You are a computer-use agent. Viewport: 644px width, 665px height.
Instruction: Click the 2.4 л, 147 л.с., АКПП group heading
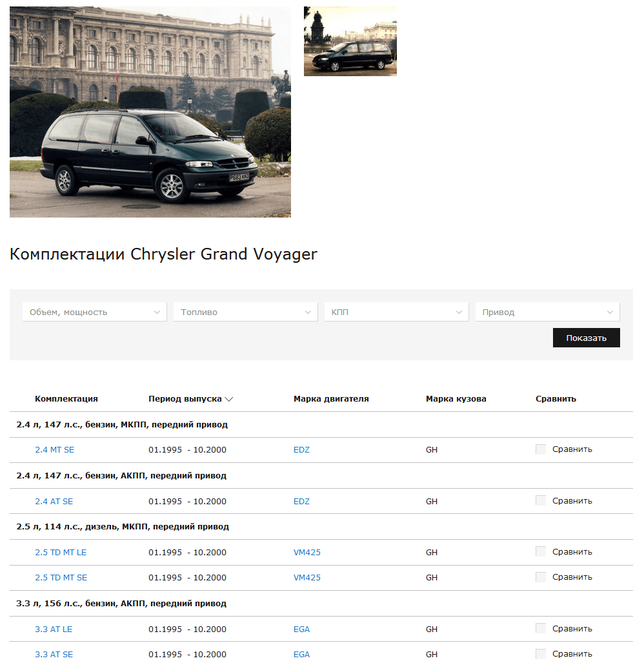point(121,476)
